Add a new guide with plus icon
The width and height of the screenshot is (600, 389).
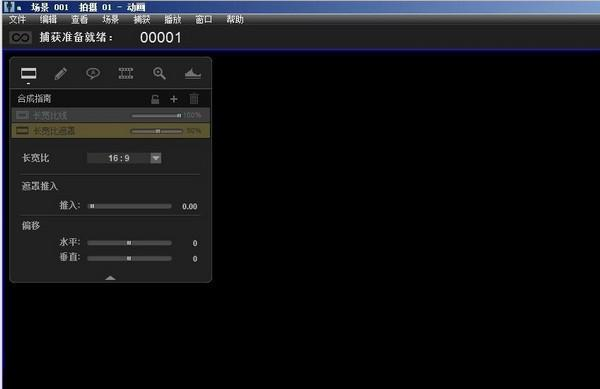[x=174, y=99]
